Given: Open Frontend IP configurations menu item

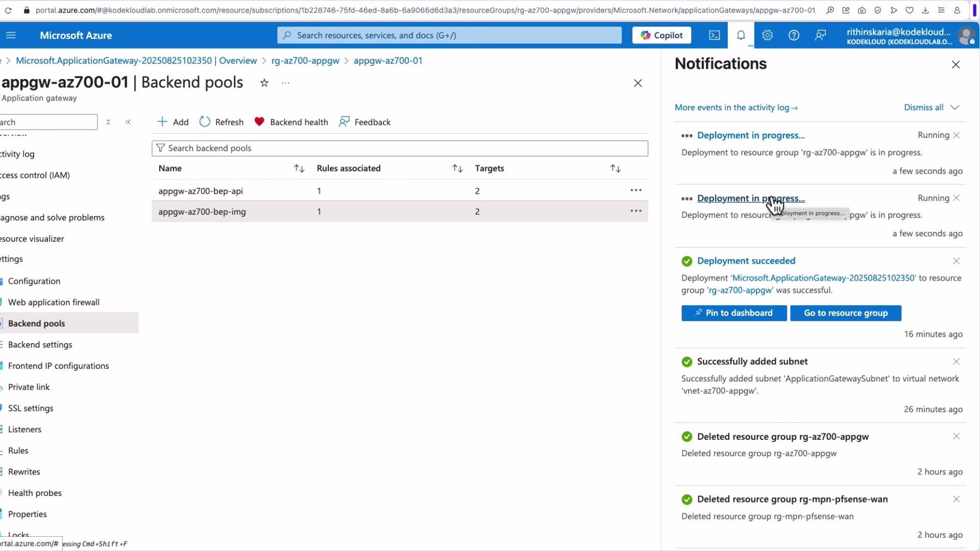Looking at the screenshot, I should click(58, 366).
